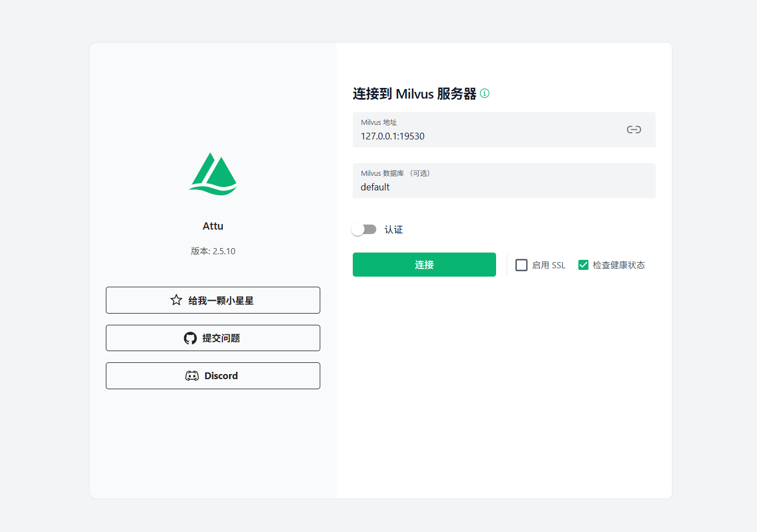Click the GitHub octocat icon
This screenshot has height=532, width=757.
click(x=190, y=338)
